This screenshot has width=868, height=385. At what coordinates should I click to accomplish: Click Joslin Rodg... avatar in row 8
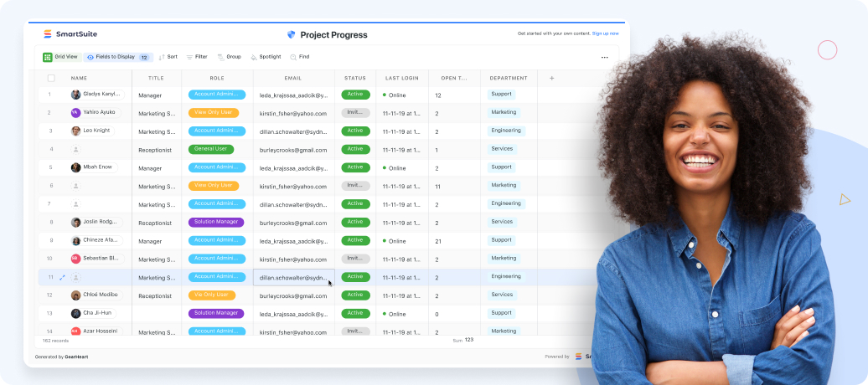pyautogui.click(x=76, y=223)
